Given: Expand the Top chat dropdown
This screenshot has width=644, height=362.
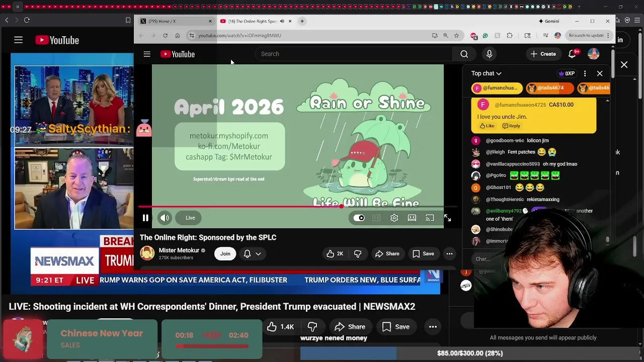Looking at the screenshot, I should point(486,73).
